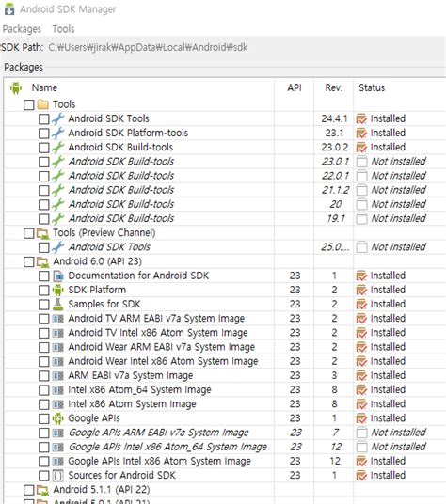Click wrench icon for Android SDK Platform-tools
The height and width of the screenshot is (504, 446).
click(x=58, y=134)
